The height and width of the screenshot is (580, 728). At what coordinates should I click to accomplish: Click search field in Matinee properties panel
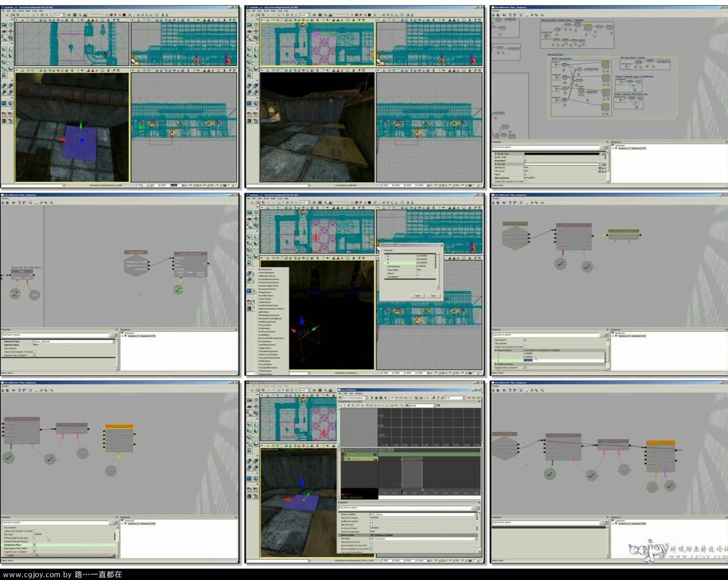click(x=405, y=507)
